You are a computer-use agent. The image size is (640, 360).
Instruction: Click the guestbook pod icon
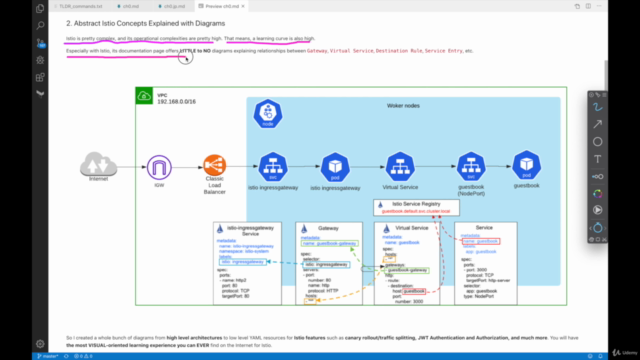527,165
